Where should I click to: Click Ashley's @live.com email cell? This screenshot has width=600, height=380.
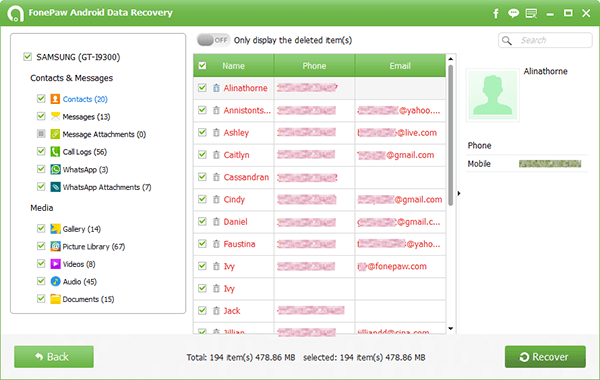tap(400, 132)
